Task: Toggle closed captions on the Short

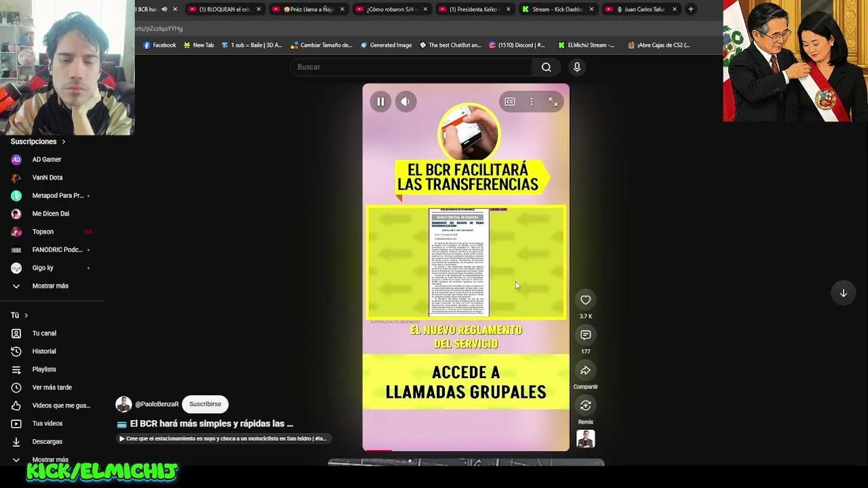Action: 510,102
